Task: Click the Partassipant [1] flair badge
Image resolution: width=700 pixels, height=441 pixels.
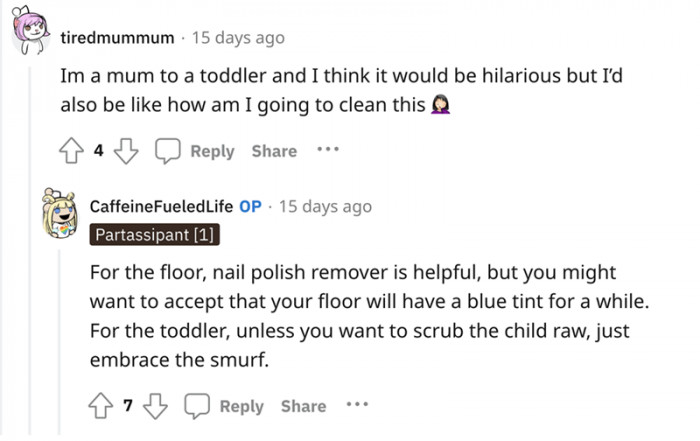Action: 154,235
